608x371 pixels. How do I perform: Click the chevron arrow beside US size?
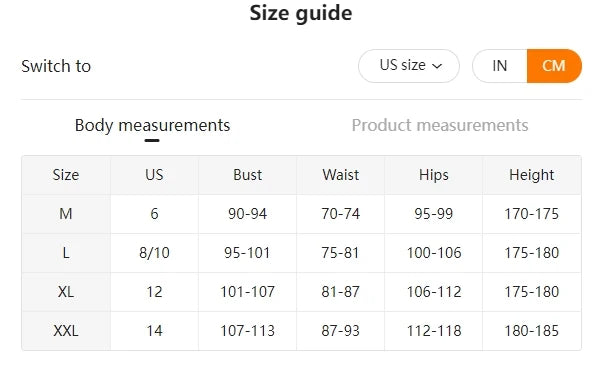pos(437,66)
